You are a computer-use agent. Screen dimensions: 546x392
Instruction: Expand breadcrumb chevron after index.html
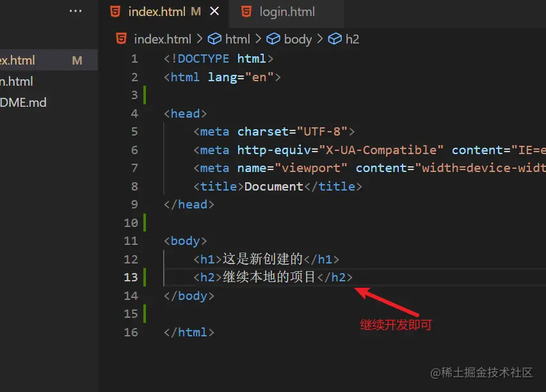tap(200, 39)
